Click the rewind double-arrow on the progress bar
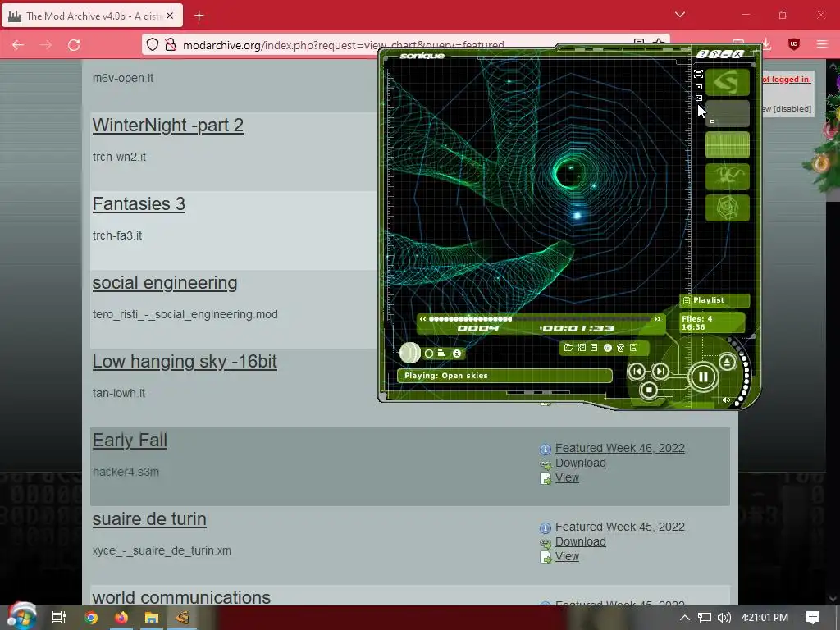 pos(422,319)
